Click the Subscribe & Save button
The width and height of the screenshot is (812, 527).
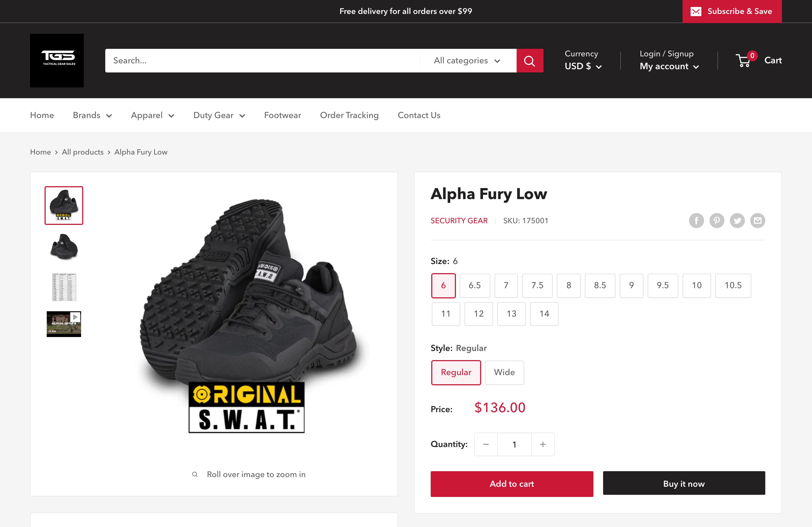coord(731,11)
